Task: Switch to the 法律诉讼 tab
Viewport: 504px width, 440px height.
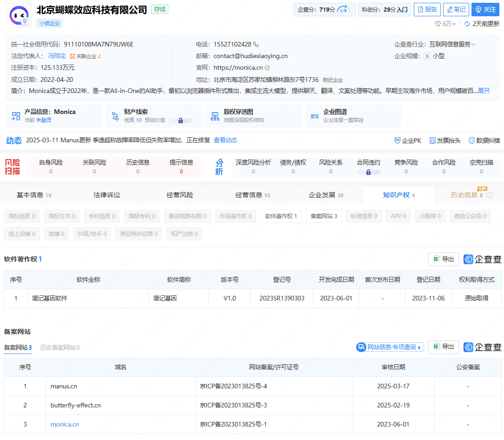Action: (107, 195)
